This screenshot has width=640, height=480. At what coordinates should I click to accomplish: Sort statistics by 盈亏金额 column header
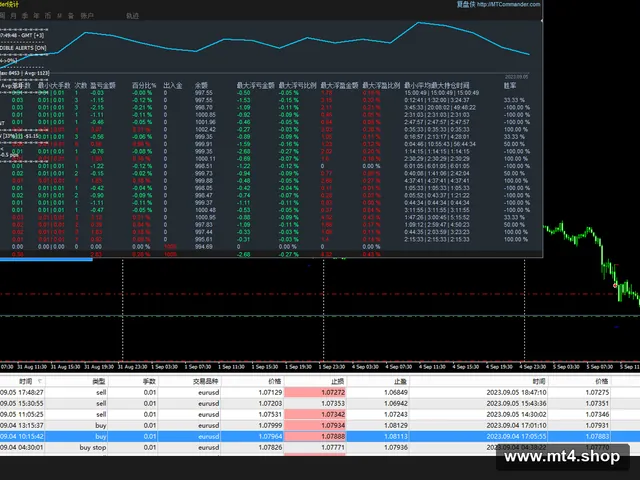103,86
